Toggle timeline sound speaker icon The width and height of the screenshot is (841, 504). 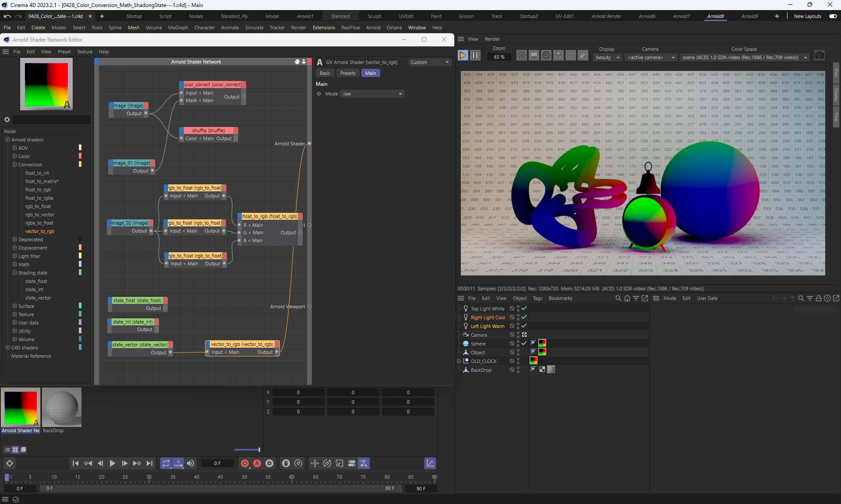click(x=191, y=463)
